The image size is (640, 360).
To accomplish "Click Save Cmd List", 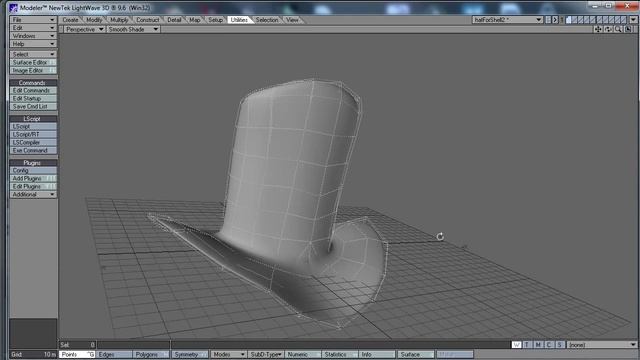I will [33, 107].
